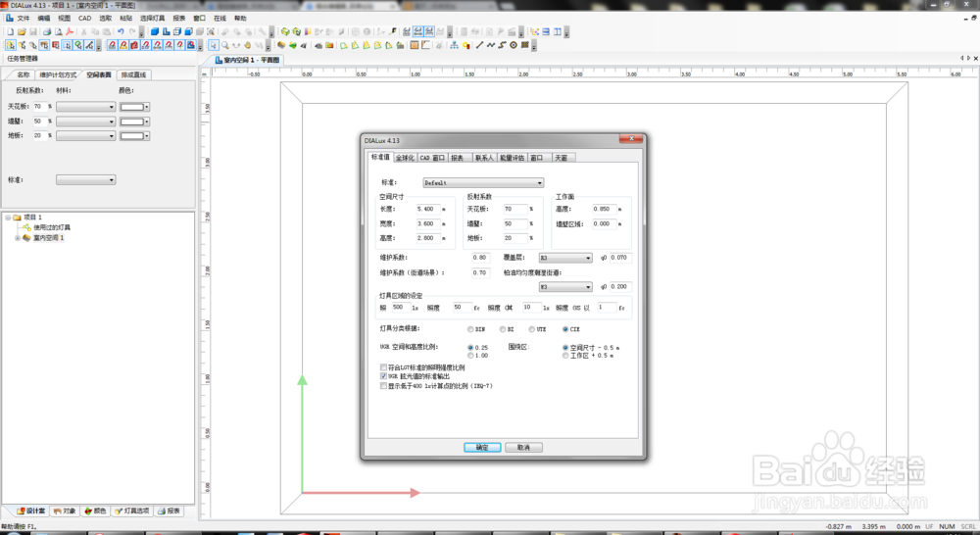Click the Print icon in toolbar
Screen dimensions: 980x535
(47, 32)
